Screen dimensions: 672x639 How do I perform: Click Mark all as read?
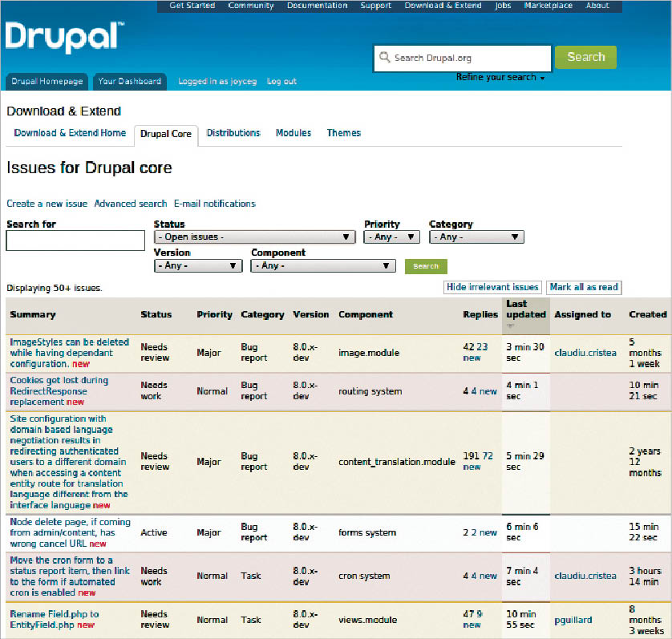pos(584,287)
